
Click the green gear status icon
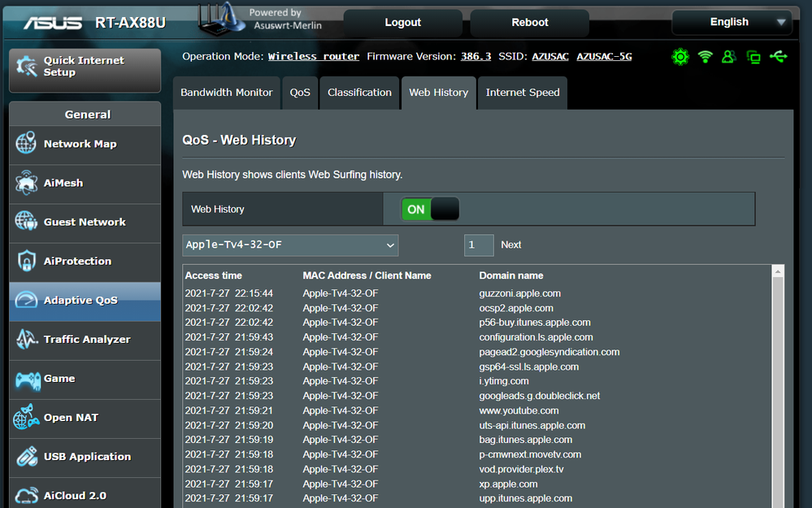click(x=680, y=56)
